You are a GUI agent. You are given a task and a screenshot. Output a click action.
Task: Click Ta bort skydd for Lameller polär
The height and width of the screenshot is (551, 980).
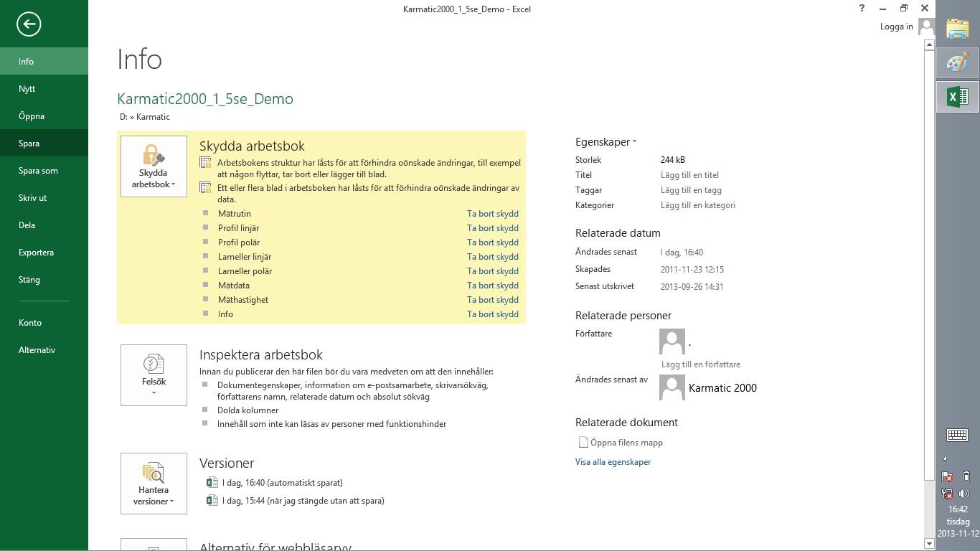[493, 271]
